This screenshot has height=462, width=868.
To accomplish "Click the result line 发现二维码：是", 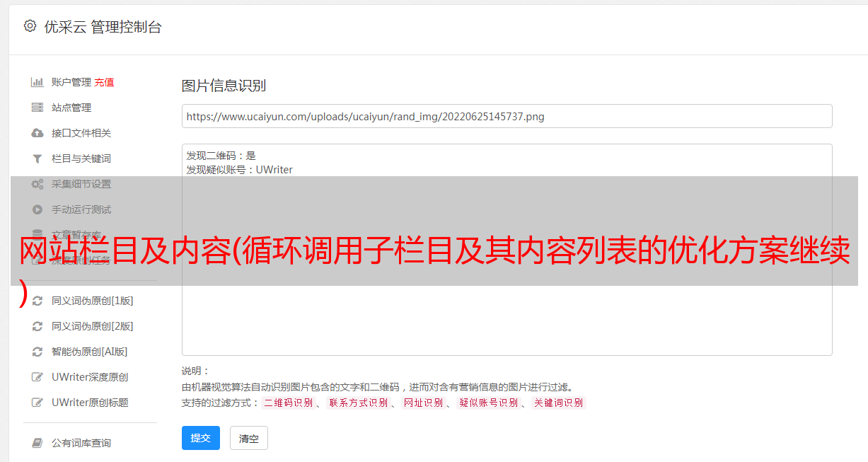I will tap(221, 156).
